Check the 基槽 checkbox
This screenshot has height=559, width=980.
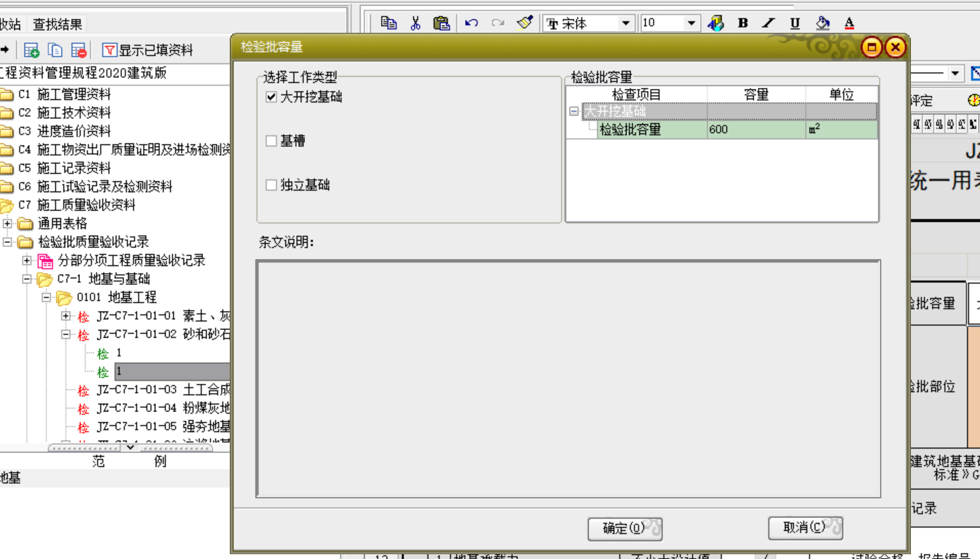click(x=272, y=141)
